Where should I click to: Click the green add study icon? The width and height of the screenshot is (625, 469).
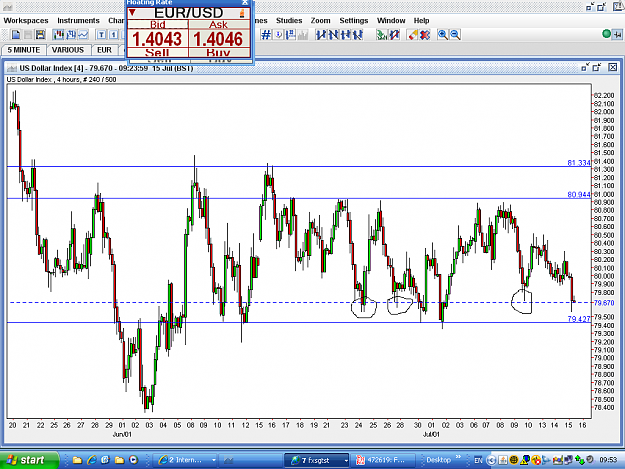coord(382,35)
